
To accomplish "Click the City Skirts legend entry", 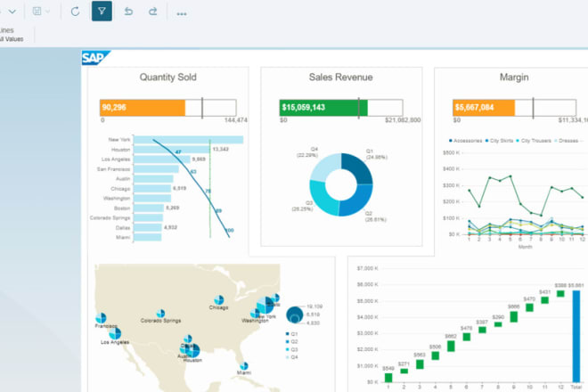I will click(499, 141).
